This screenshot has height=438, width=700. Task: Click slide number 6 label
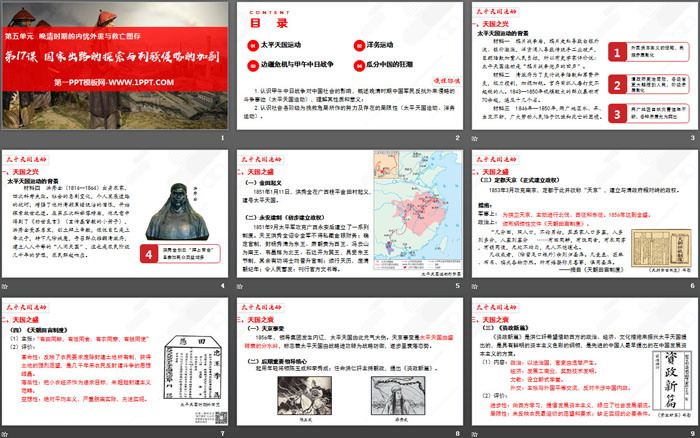click(x=692, y=286)
